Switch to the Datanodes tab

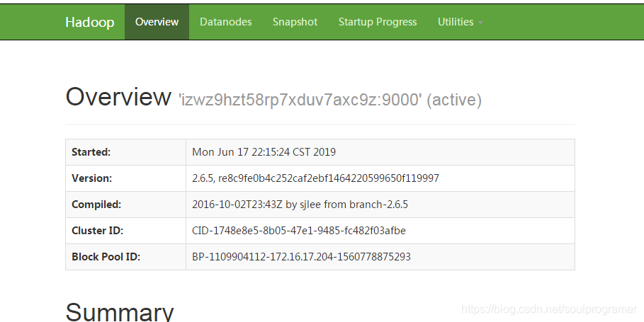[x=225, y=22]
